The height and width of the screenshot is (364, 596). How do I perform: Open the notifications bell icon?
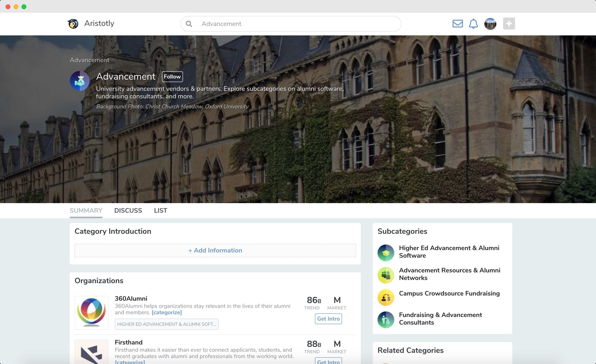click(473, 24)
